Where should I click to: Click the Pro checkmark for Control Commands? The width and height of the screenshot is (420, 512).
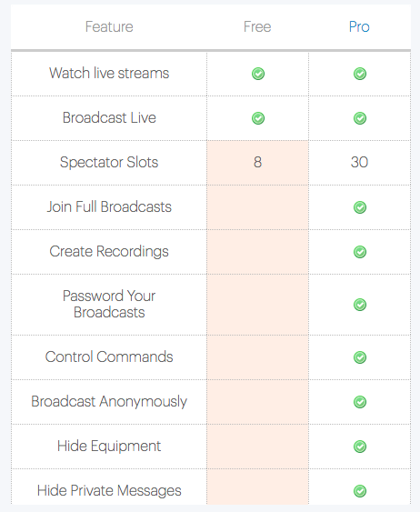[x=360, y=357]
